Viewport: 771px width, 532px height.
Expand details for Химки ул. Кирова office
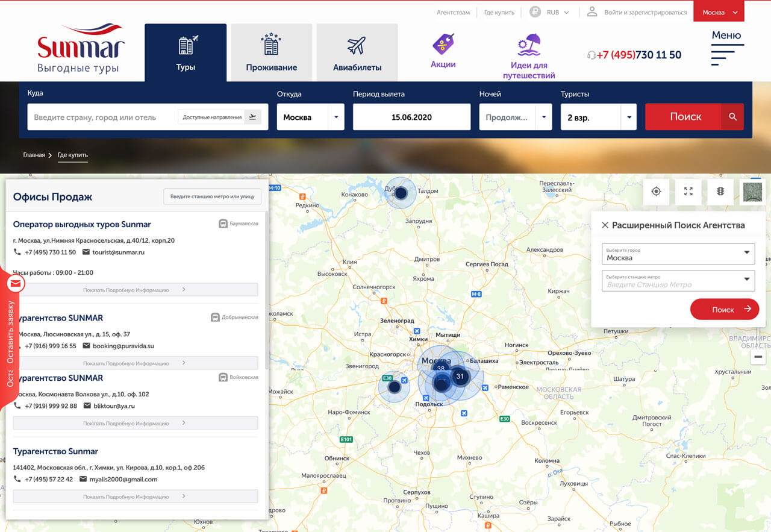click(x=136, y=496)
